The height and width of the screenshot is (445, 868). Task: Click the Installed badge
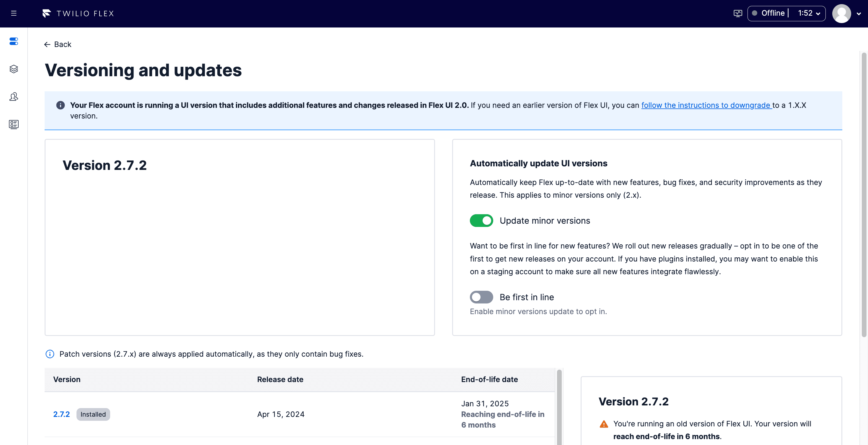tap(93, 414)
